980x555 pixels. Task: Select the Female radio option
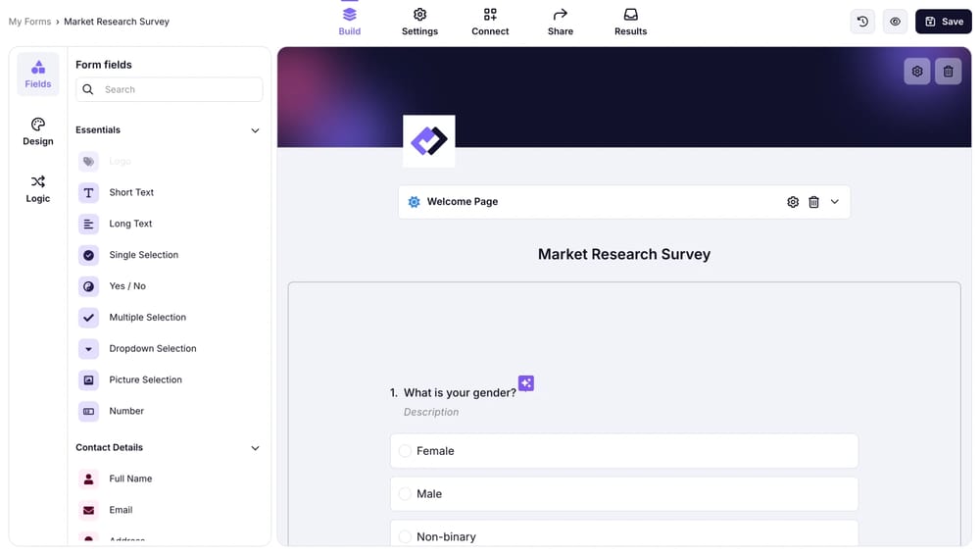[405, 451]
